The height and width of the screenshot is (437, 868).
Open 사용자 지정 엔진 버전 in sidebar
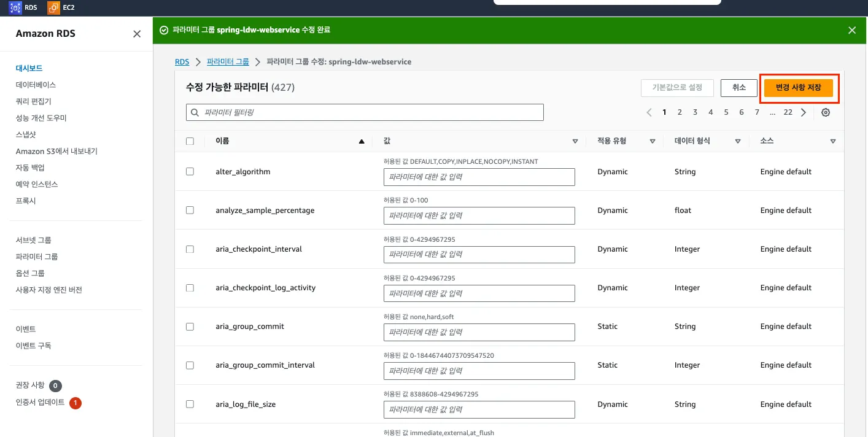click(x=49, y=290)
